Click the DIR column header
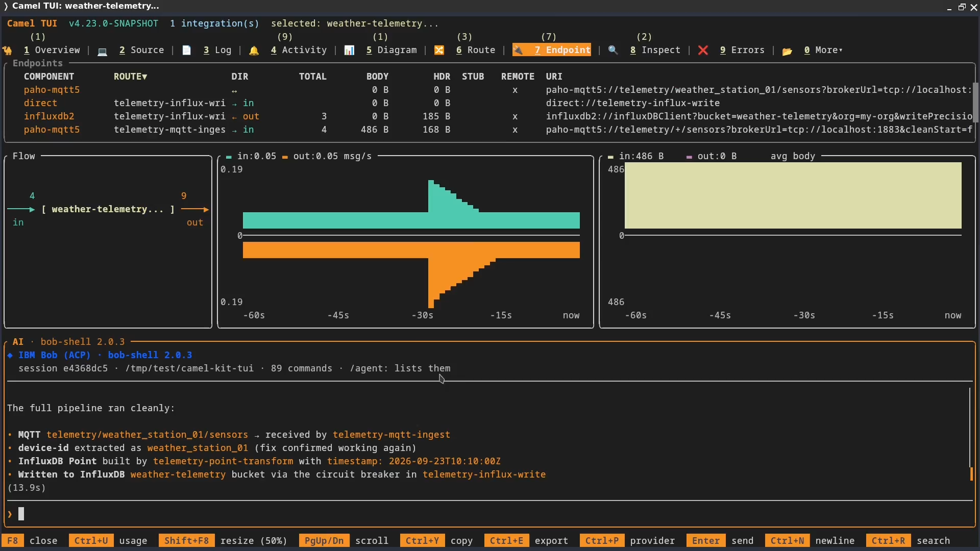The image size is (980, 551). pos(240,77)
